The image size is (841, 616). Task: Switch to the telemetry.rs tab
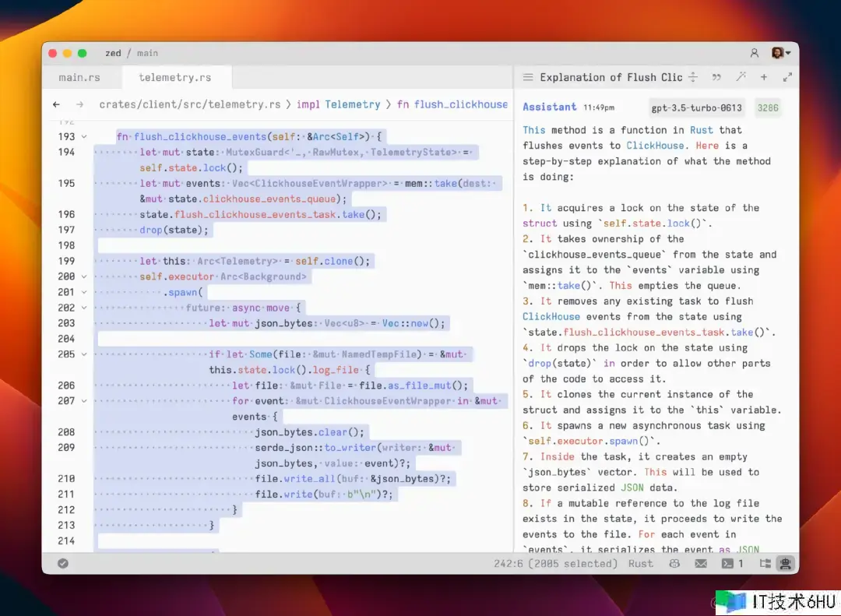pyautogui.click(x=175, y=77)
